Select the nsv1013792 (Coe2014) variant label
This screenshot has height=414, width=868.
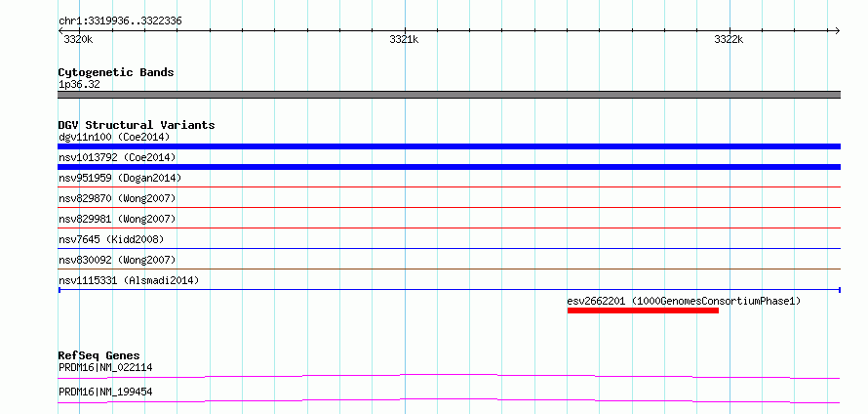click(117, 157)
